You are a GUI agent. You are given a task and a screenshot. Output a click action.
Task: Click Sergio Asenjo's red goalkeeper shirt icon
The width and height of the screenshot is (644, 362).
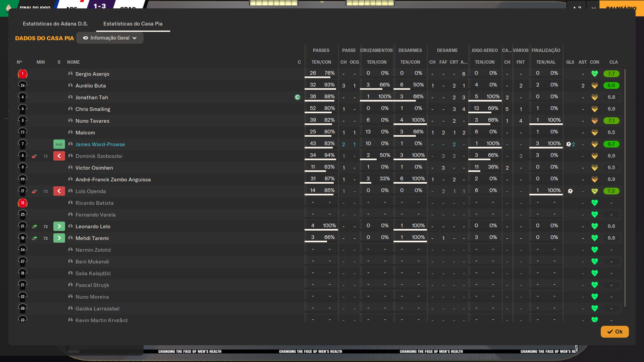[22, 74]
